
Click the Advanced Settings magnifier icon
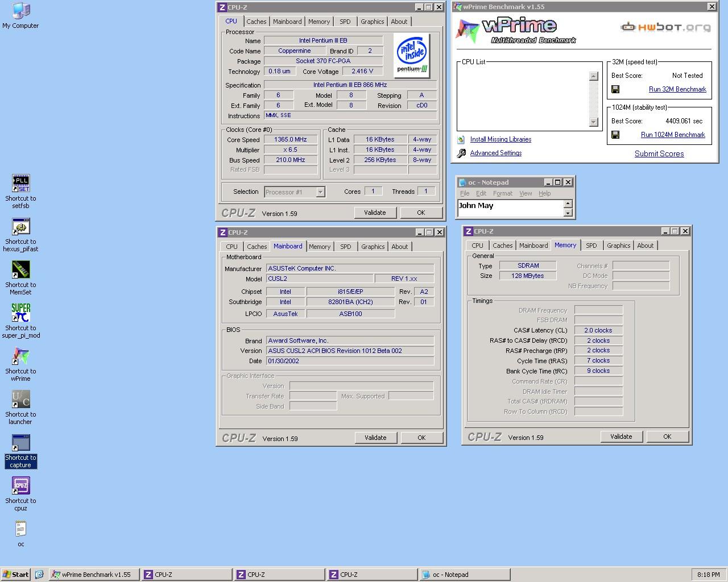[461, 153]
